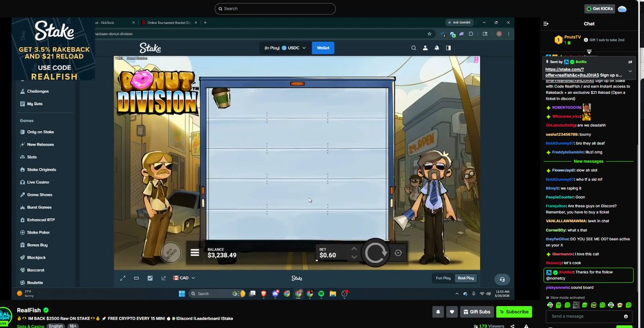Spin the Donut Division slot reel

(374, 253)
